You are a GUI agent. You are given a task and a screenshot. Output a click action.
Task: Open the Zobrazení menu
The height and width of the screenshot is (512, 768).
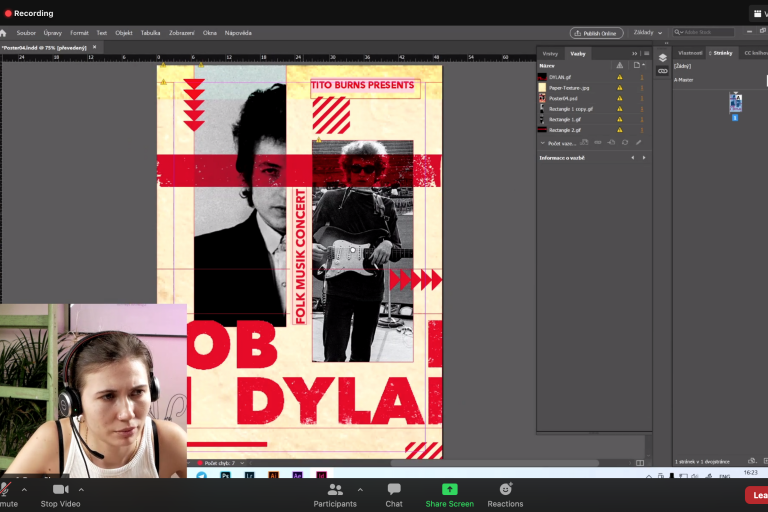coord(181,32)
